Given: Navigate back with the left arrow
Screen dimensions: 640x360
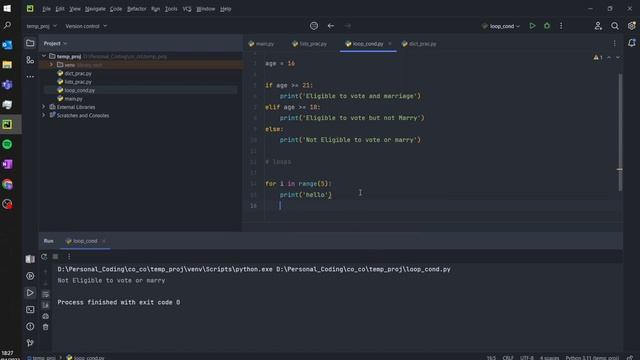Looking at the screenshot, I should (331, 26).
